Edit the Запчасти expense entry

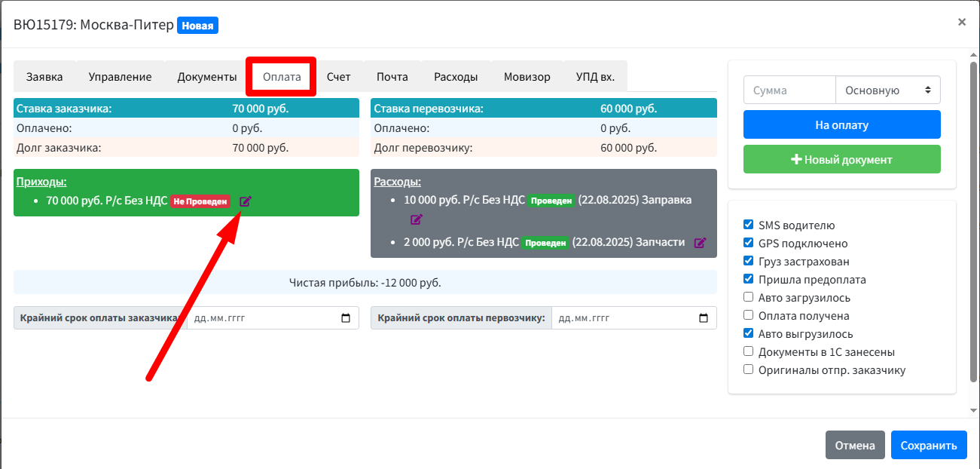[700, 243]
